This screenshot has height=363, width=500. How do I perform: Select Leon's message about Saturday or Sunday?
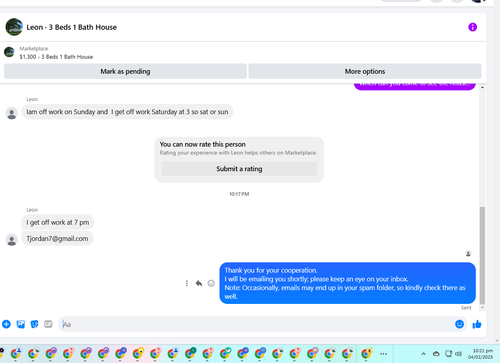pyautogui.click(x=127, y=112)
